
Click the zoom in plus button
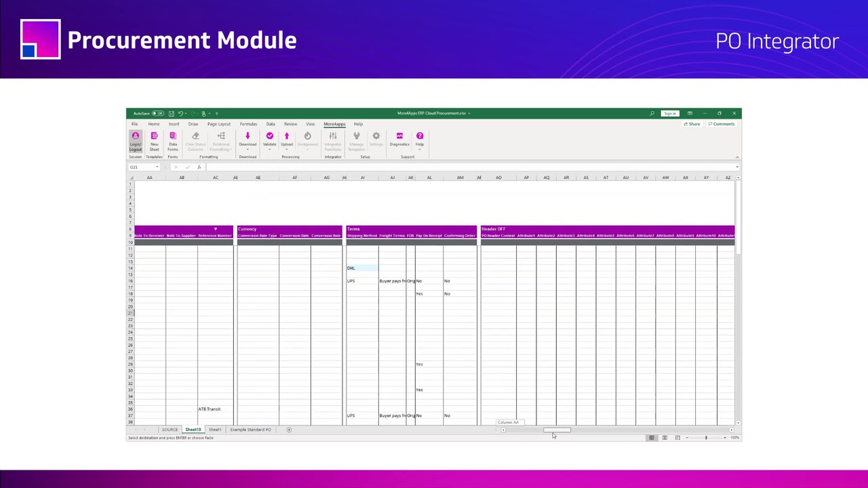tap(724, 438)
